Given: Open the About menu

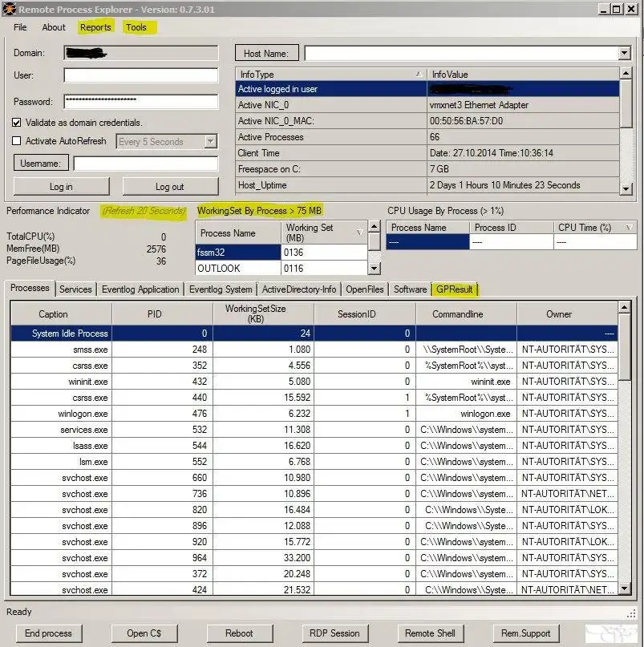Looking at the screenshot, I should pyautogui.click(x=54, y=27).
